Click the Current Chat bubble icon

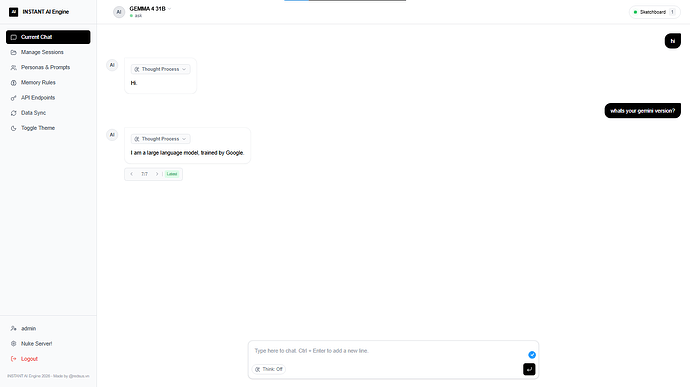(x=14, y=37)
